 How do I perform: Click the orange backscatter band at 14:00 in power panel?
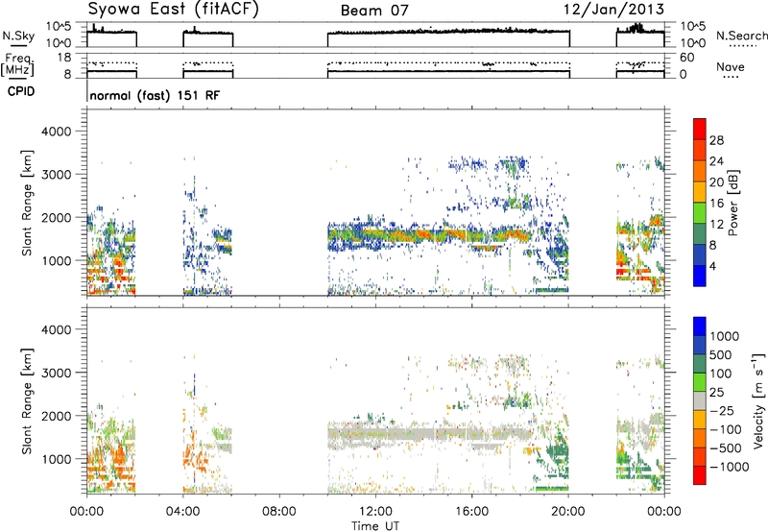pos(423,235)
